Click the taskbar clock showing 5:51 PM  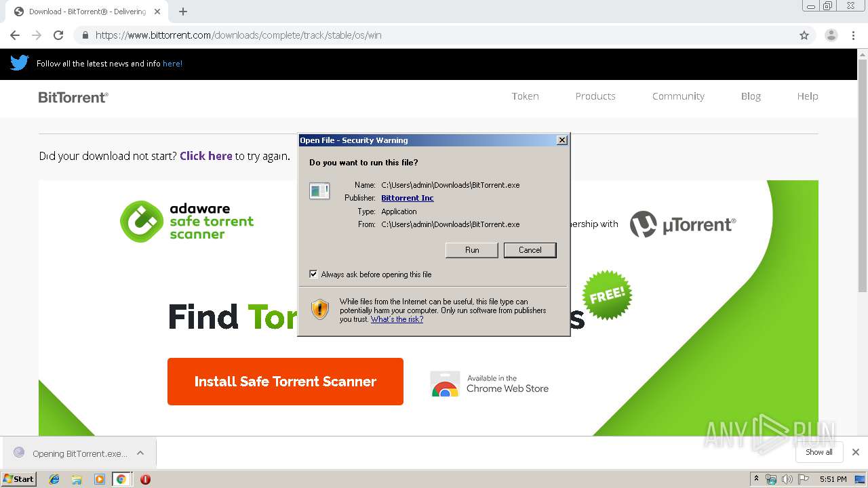(x=833, y=479)
